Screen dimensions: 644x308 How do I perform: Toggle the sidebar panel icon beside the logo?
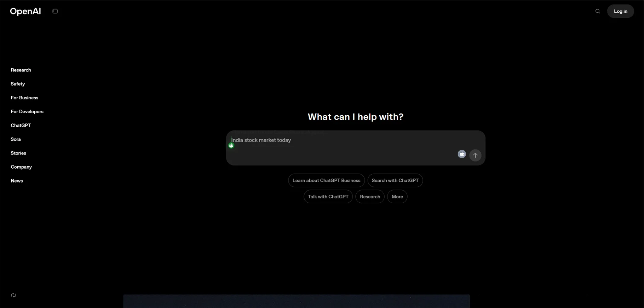(55, 11)
